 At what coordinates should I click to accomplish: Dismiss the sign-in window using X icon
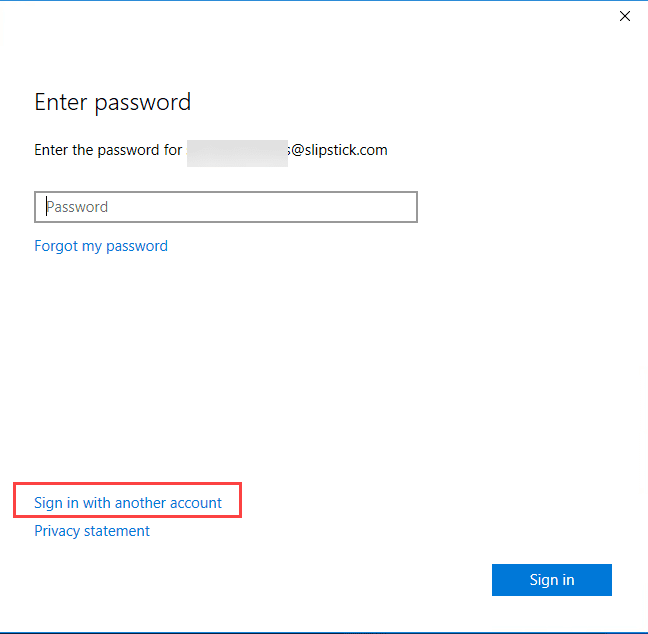(625, 16)
